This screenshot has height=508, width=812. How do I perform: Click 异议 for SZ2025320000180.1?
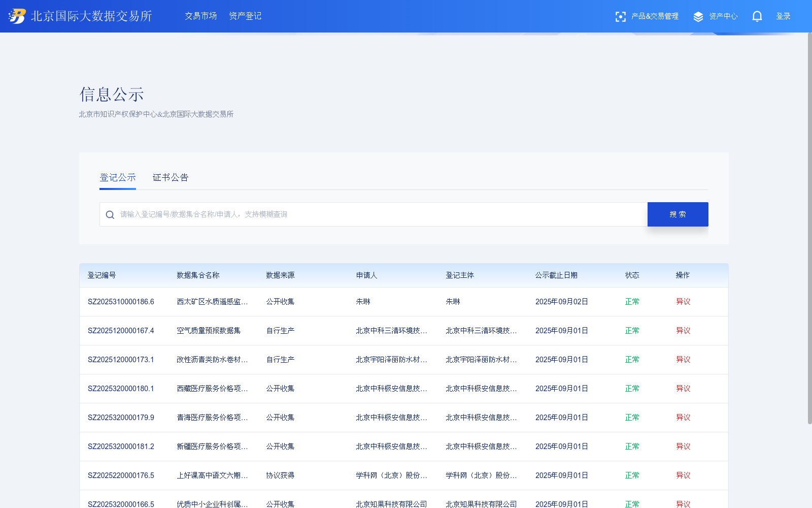pos(683,389)
